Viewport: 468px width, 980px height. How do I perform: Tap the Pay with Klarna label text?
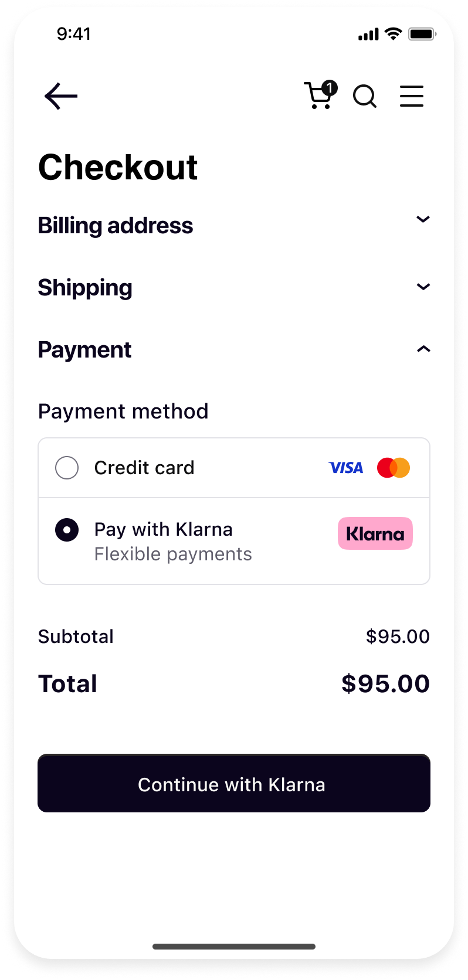click(164, 529)
